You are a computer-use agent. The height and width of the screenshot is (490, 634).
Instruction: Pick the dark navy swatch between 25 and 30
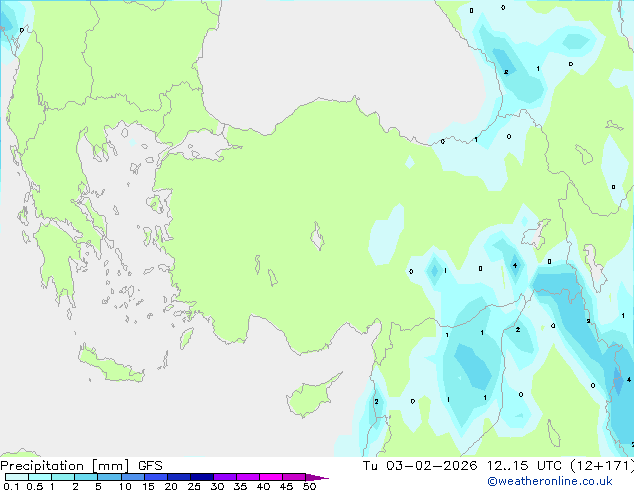point(201,477)
